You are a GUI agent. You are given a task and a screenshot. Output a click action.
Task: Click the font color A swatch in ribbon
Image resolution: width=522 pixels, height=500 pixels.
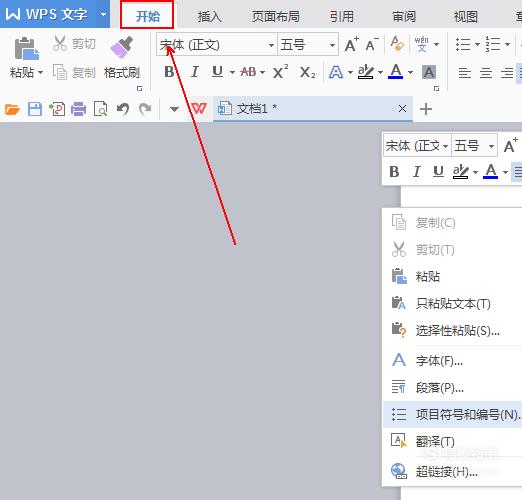pos(396,72)
